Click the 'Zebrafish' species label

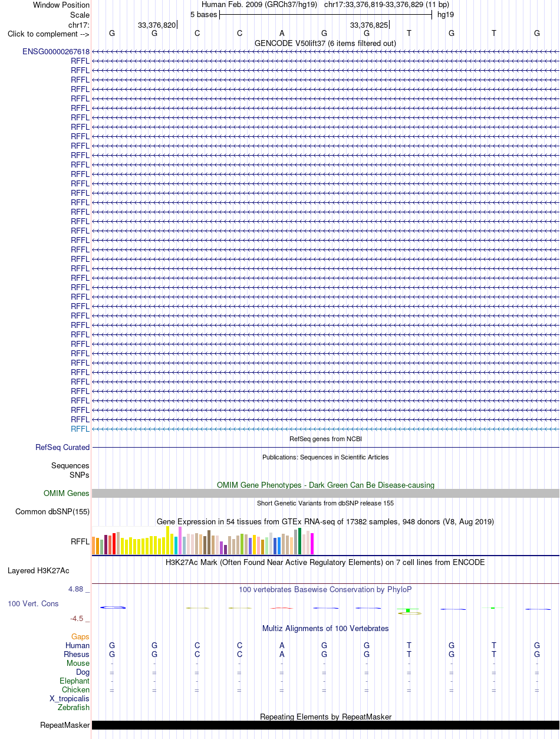(74, 707)
